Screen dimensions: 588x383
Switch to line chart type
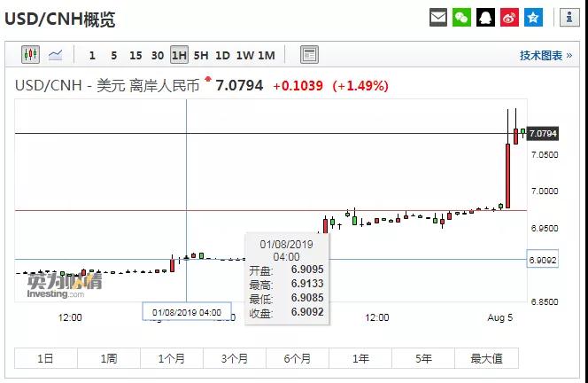pyautogui.click(x=55, y=55)
